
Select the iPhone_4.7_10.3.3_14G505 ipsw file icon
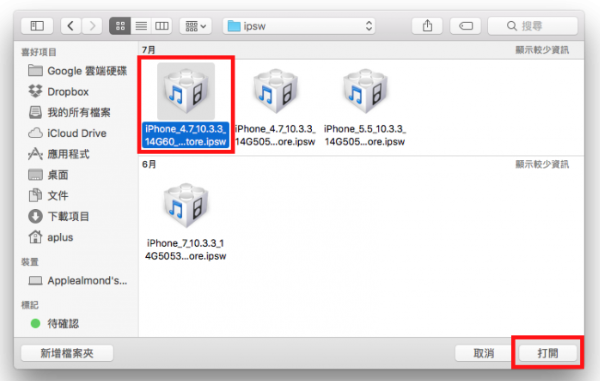[276, 91]
